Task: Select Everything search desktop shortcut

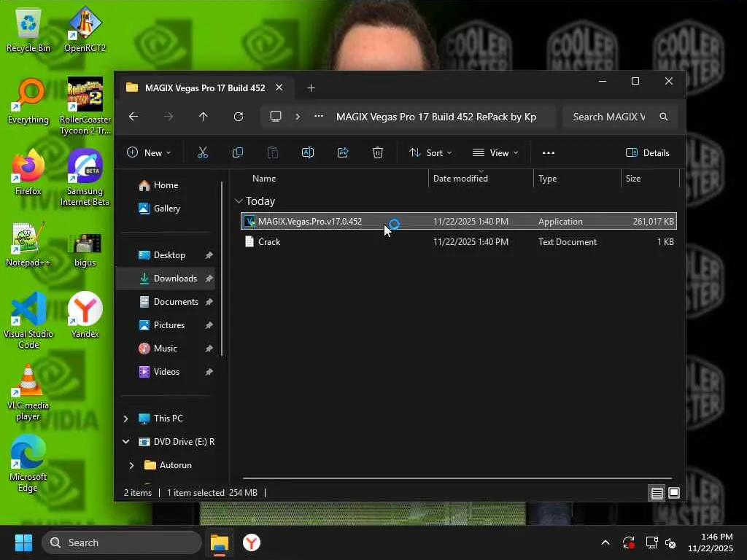Action: click(28, 101)
